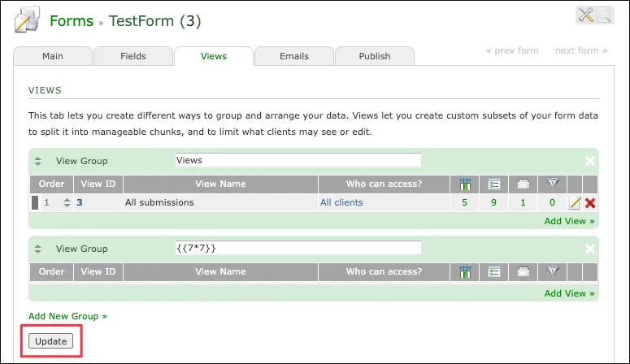The height and width of the screenshot is (364, 630).
Task: Switch to the Fields tab
Action: 133,56
